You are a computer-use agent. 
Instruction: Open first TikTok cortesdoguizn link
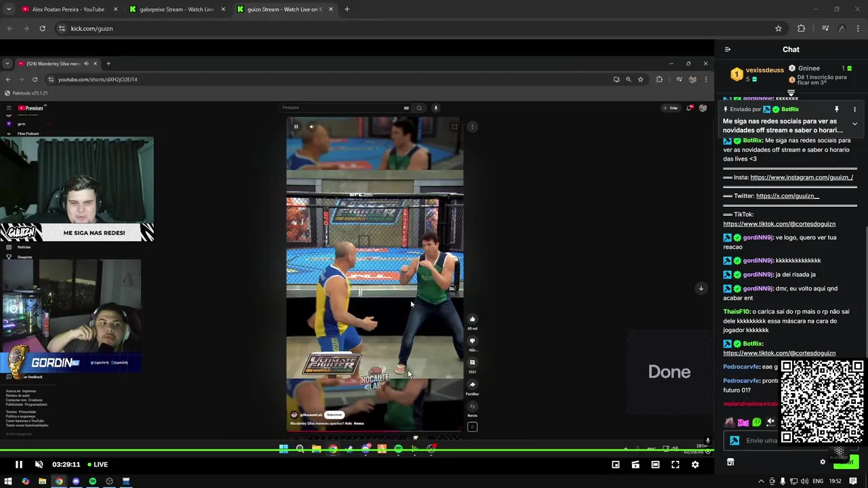[779, 224]
